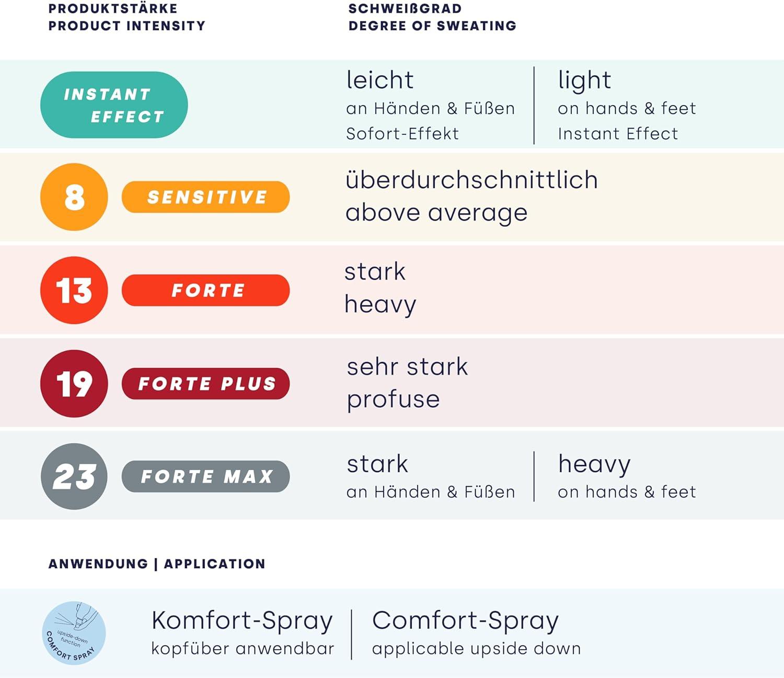Select the orange Sensitive pill label
Screen dimensions: 784x678
[x=206, y=197]
